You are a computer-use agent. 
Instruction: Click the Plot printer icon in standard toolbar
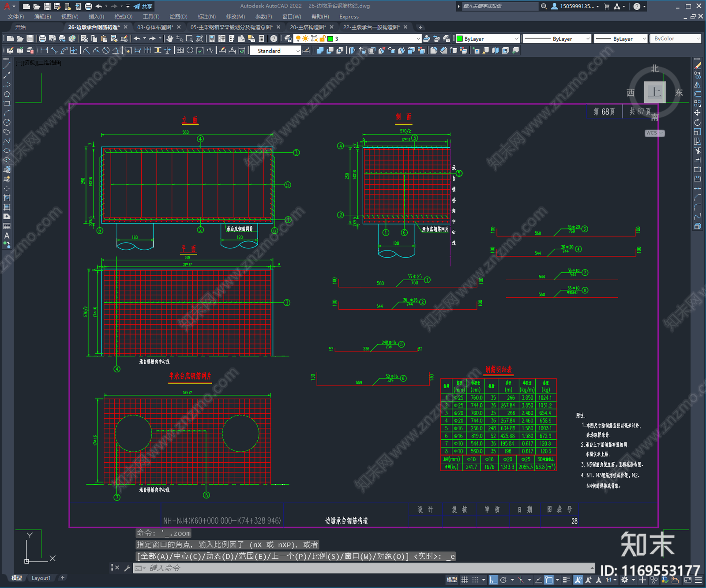pos(42,39)
